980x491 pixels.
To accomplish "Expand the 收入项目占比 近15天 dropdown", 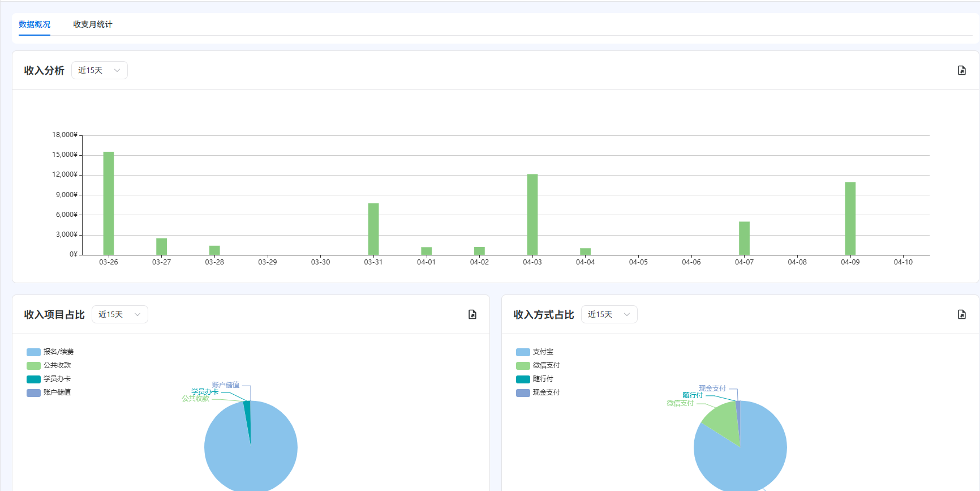I will pyautogui.click(x=120, y=314).
